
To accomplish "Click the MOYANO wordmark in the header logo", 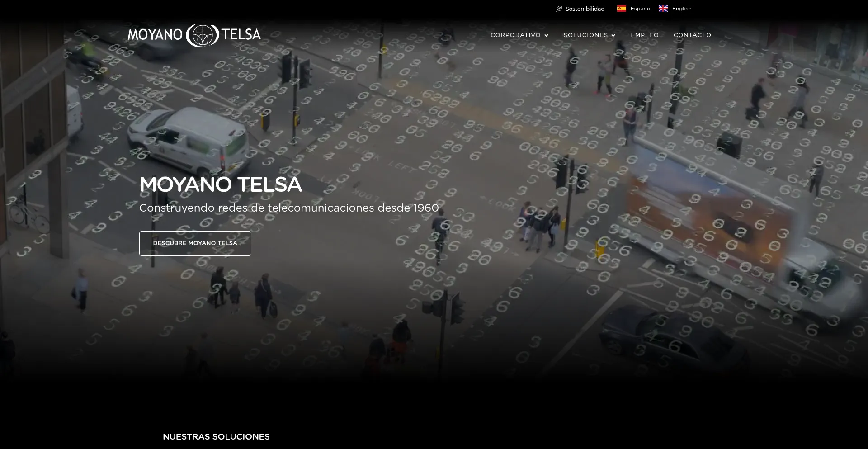I will 155,35.
